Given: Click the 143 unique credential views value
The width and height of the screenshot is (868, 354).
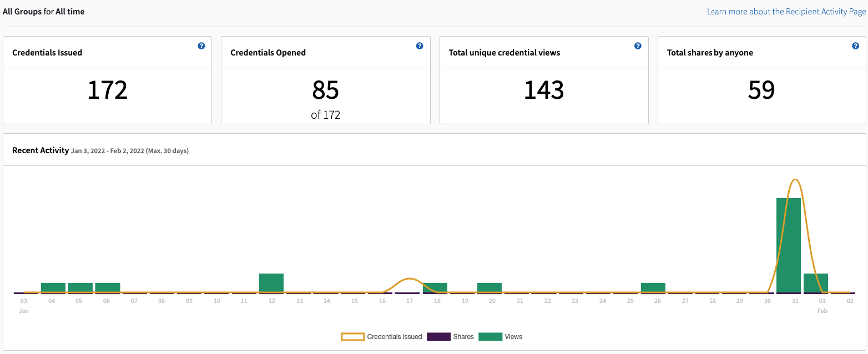Looking at the screenshot, I should point(544,90).
